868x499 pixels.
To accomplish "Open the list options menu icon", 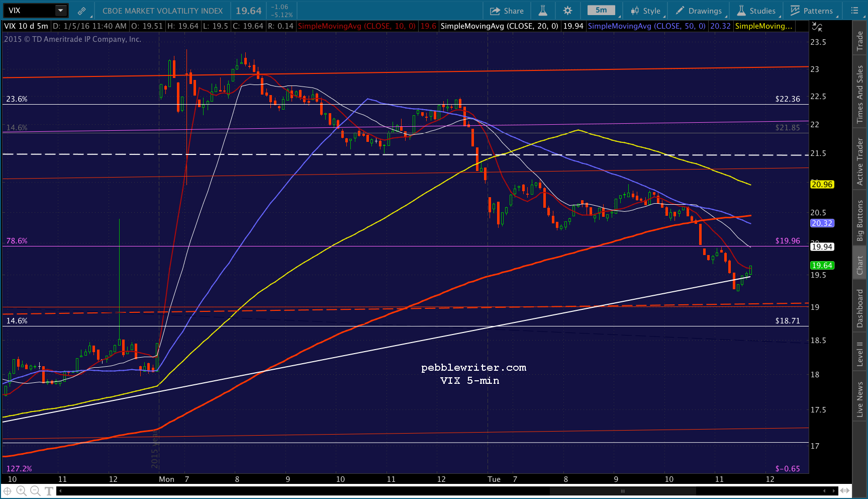I will point(854,10).
